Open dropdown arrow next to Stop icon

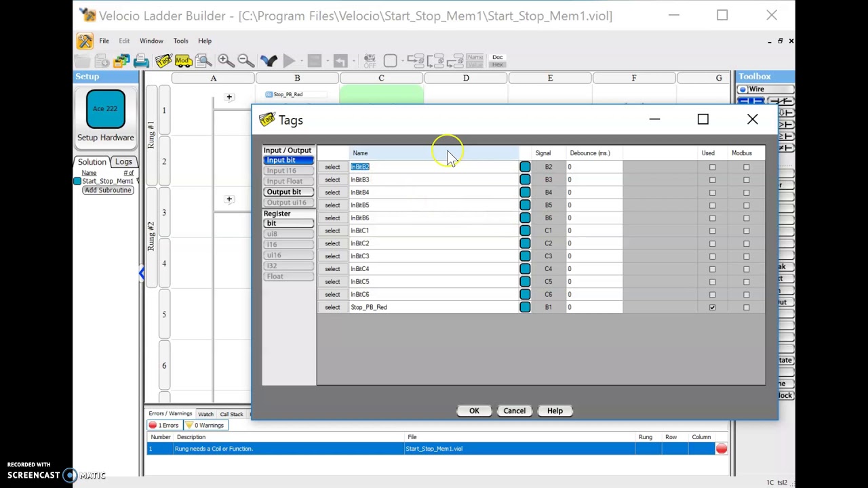(326, 62)
